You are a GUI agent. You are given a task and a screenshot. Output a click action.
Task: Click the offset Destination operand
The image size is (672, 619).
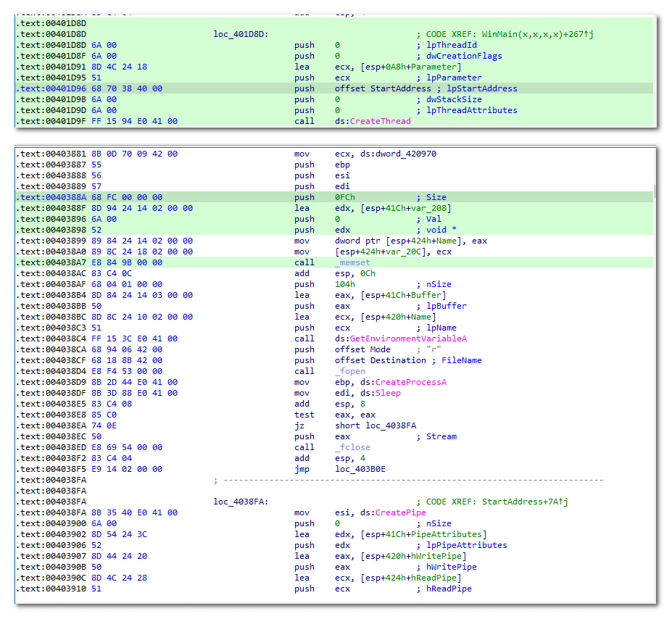380,361
